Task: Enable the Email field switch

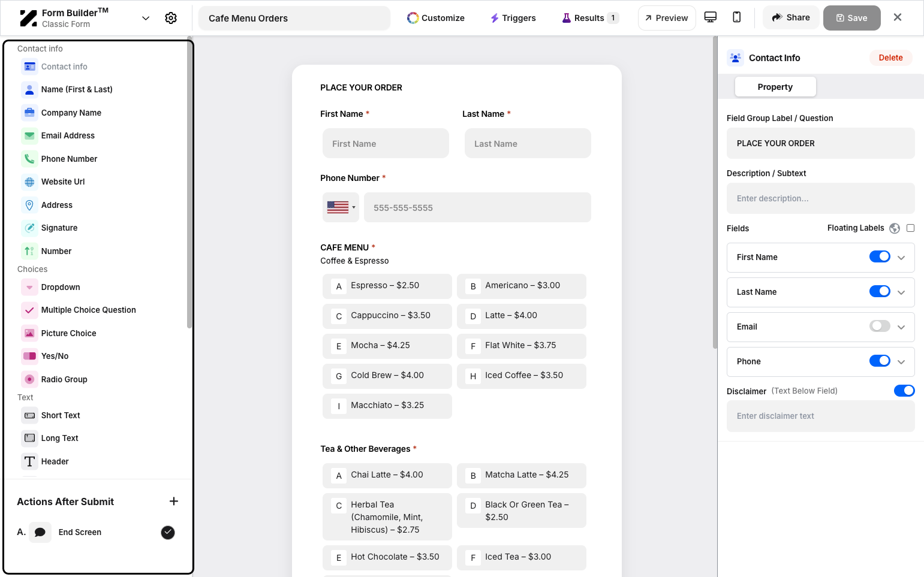Action: [x=880, y=326]
